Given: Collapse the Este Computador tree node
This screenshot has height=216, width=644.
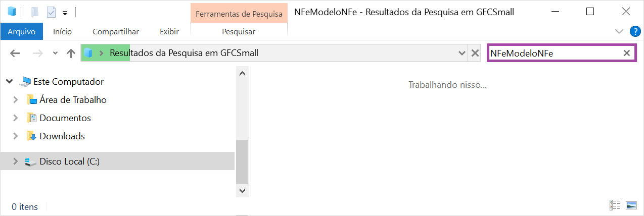Looking at the screenshot, I should click(x=10, y=81).
